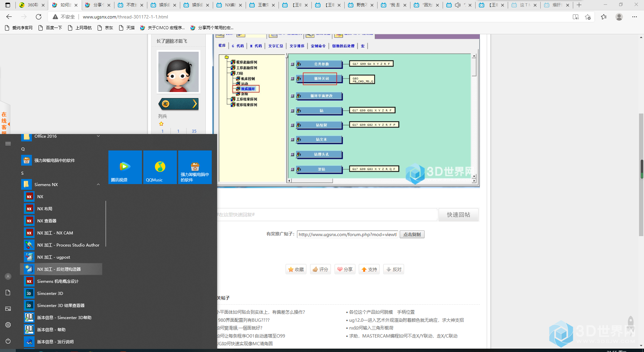
Task: Launch NX 加工 - NX CAM
Action: [x=61, y=233]
